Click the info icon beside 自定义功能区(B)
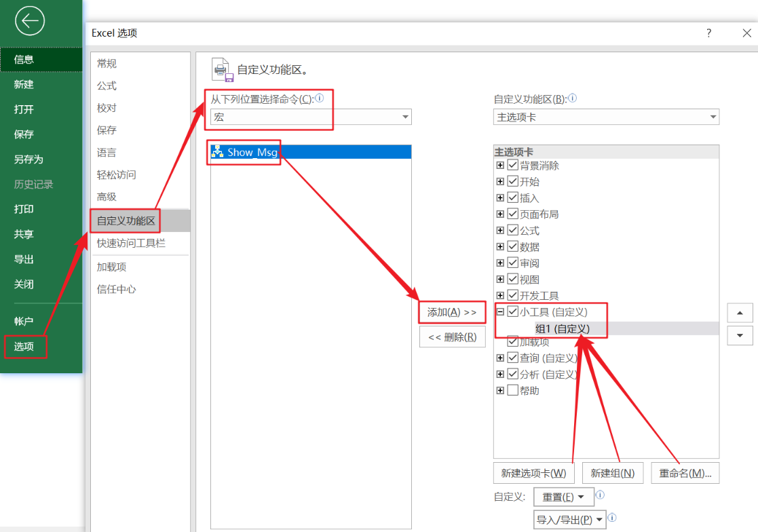The height and width of the screenshot is (532, 758). point(572,98)
